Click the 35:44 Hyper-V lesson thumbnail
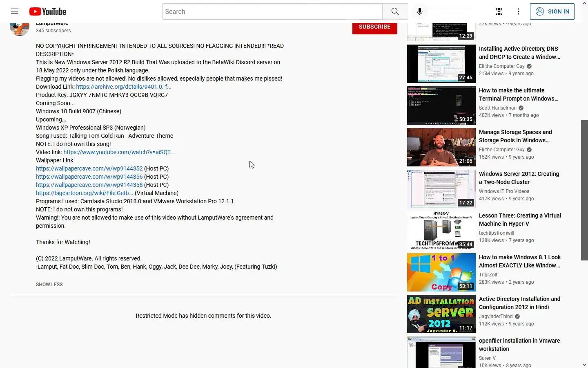The image size is (588, 368). [x=441, y=231]
